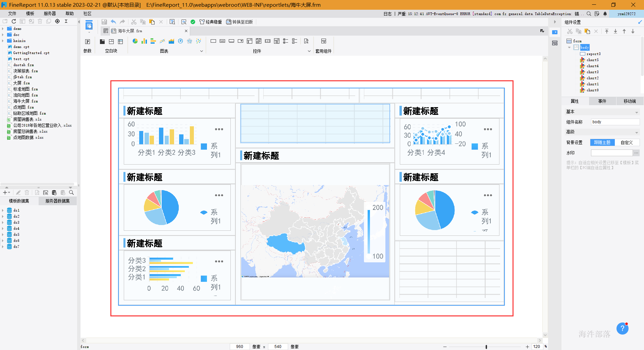The image size is (644, 350).
Task: Collapse the 高级 section
Action: [637, 132]
